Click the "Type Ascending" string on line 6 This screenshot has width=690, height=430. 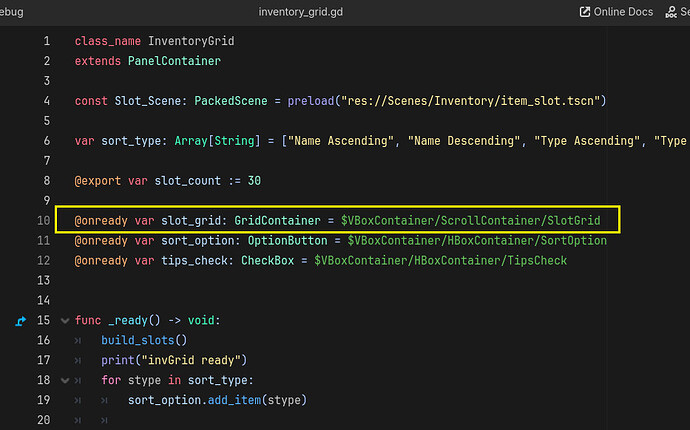tap(587, 141)
